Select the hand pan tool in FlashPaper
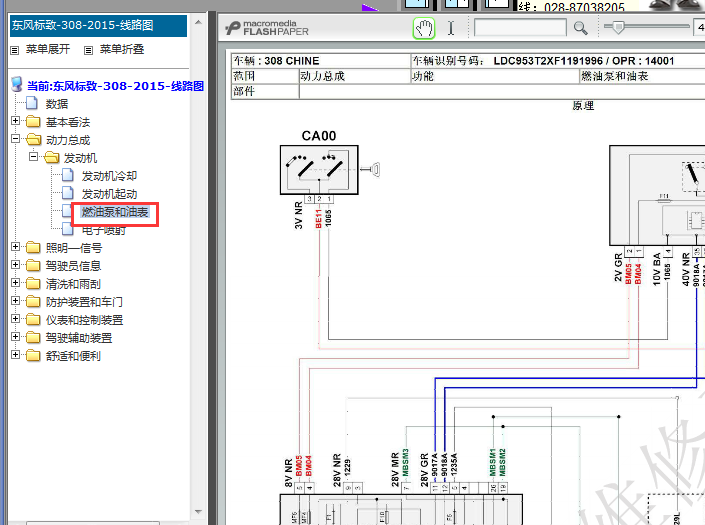705x525 pixels. (x=424, y=28)
